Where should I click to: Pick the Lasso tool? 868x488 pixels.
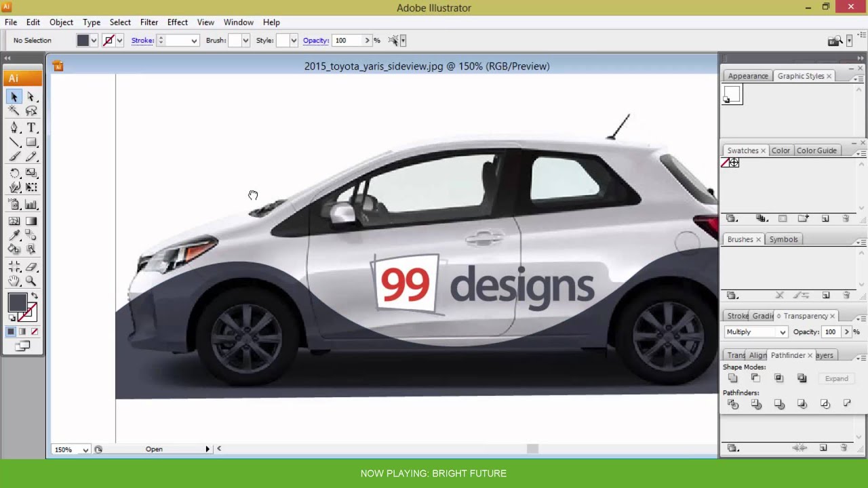pos(31,111)
